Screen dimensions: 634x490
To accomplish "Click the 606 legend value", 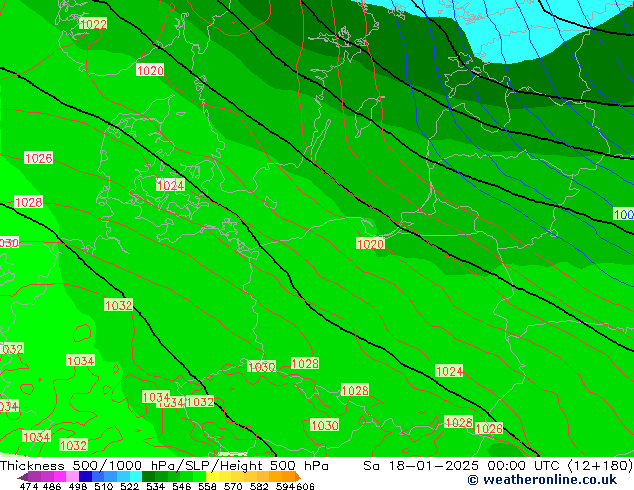I will pos(305,486).
